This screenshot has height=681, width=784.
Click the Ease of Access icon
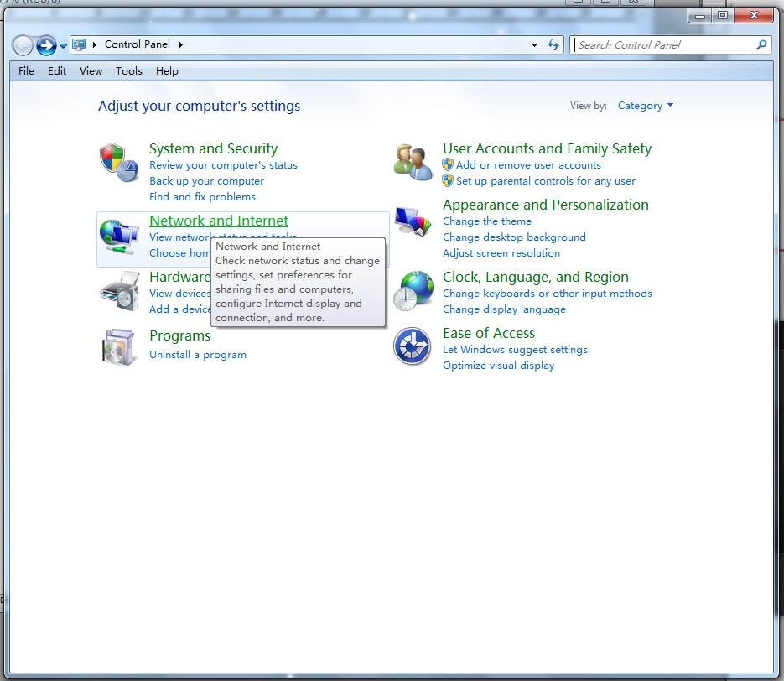[x=413, y=346]
